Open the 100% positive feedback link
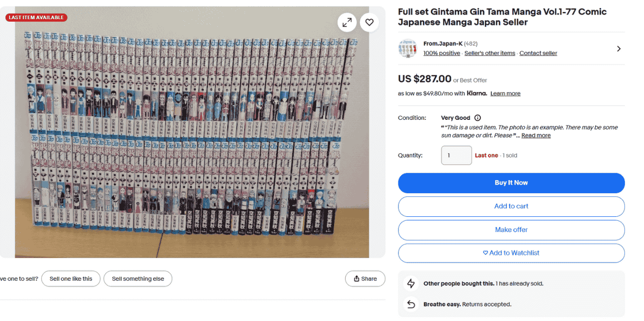Viewport: 644px width, 321px height. 441,53
